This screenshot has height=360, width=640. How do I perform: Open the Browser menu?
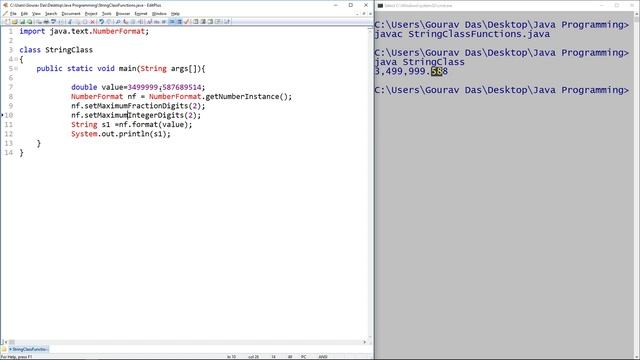click(123, 14)
